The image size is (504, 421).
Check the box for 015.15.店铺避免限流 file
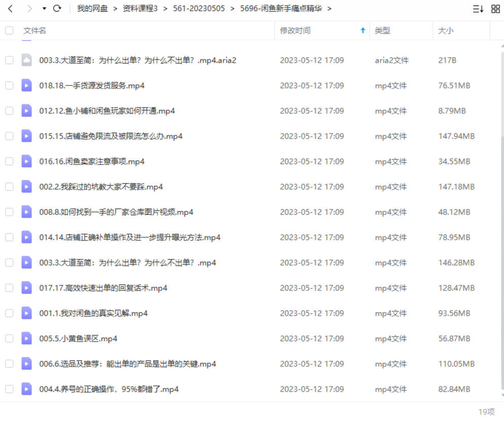pyautogui.click(x=9, y=136)
